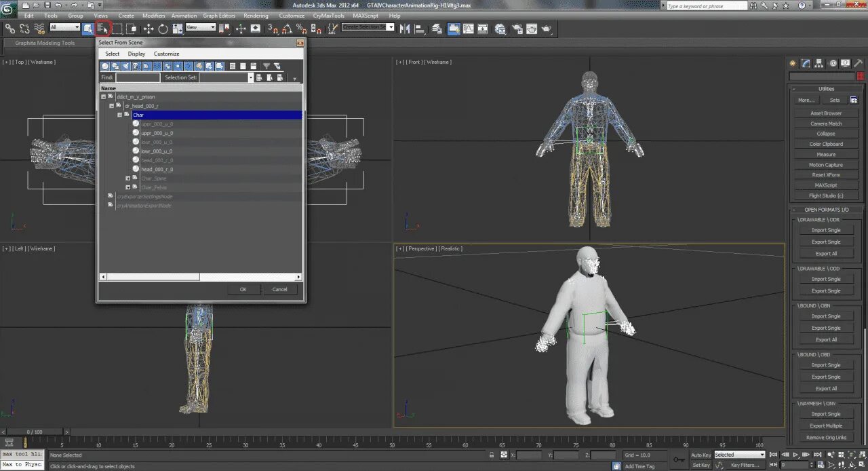Click the Bind to Space Warp icon
Screen dimensions: 868x471
(x=40, y=29)
